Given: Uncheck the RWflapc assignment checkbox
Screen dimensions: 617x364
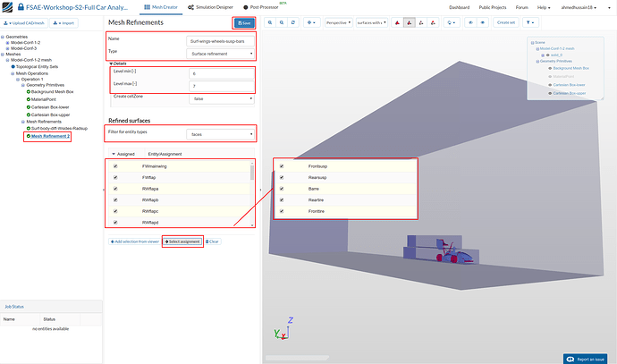Looking at the screenshot, I should pyautogui.click(x=115, y=211).
